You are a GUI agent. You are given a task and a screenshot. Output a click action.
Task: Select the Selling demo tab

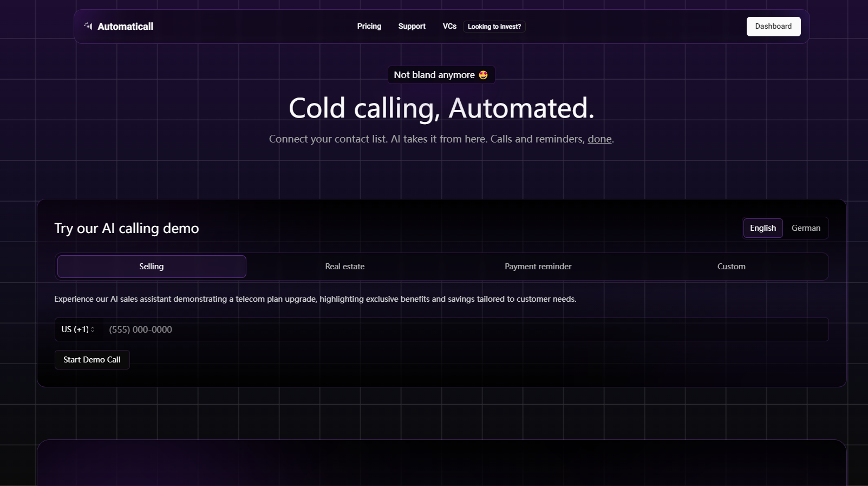(152, 267)
